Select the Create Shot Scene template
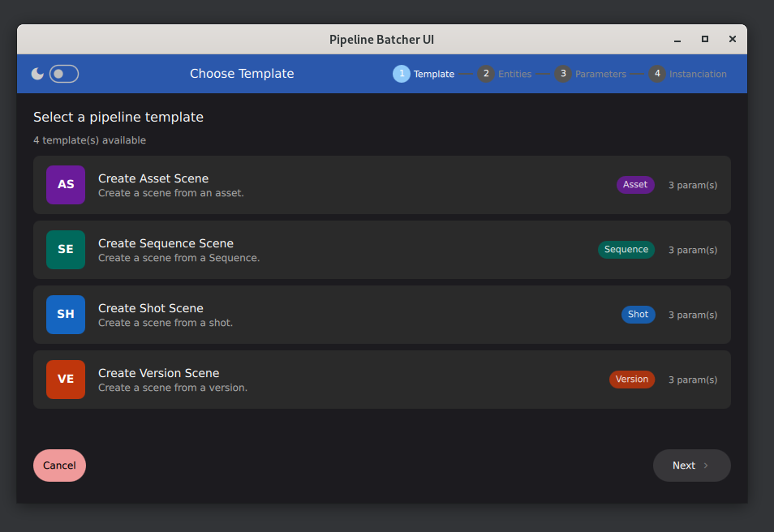Image resolution: width=774 pixels, height=532 pixels. coord(381,315)
